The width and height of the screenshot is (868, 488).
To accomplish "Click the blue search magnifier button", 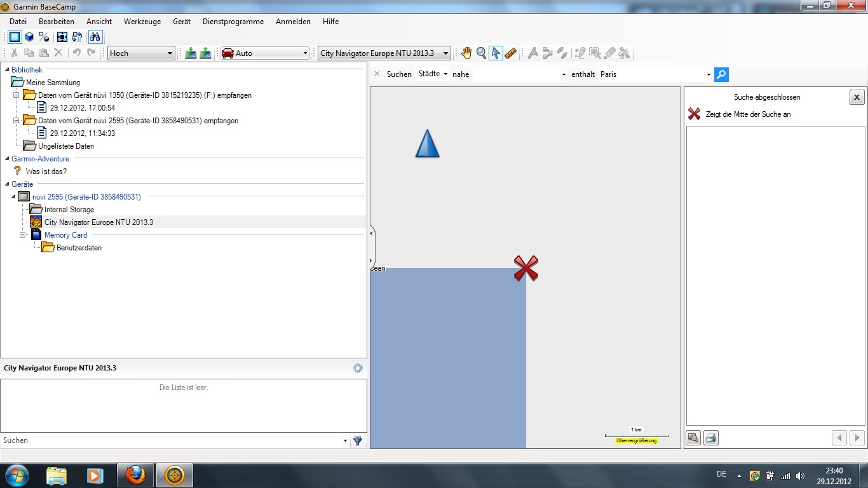I will click(x=721, y=74).
